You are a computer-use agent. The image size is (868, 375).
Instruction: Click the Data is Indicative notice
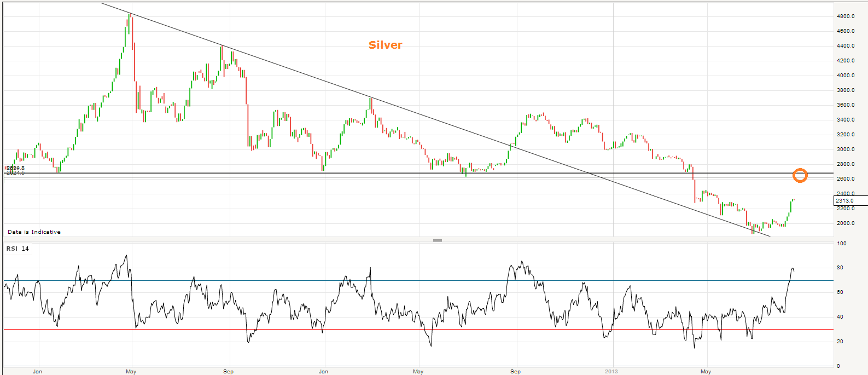tap(34, 232)
